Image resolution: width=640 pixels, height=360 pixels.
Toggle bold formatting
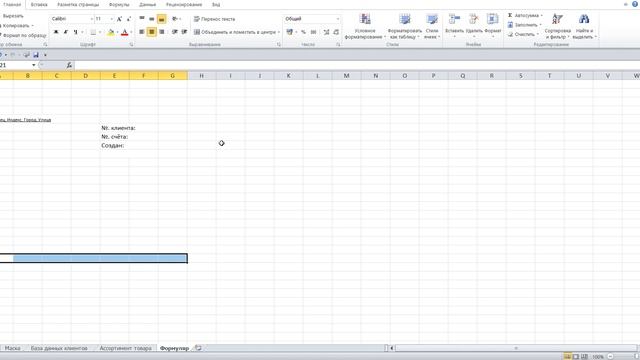pos(56,32)
